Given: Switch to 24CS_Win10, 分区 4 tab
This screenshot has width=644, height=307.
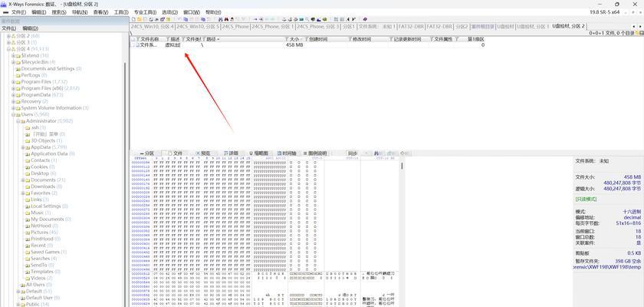Looking at the screenshot, I should coord(153,26).
